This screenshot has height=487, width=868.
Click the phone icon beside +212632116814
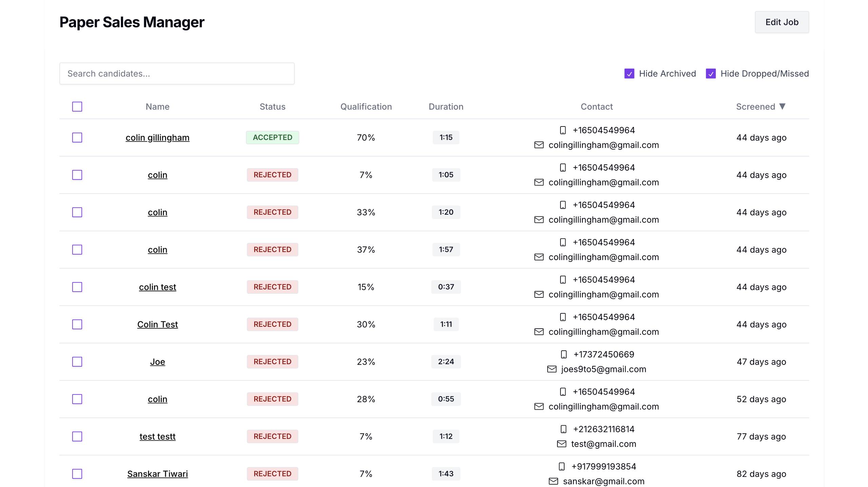pyautogui.click(x=563, y=429)
